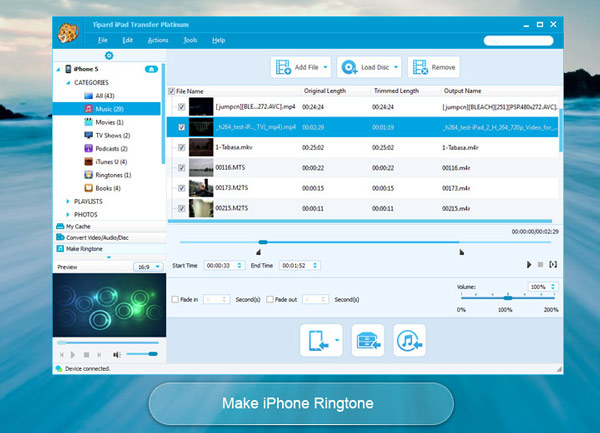Click the trim timeline playhead slider
This screenshot has height=433, width=600.
coord(263,242)
